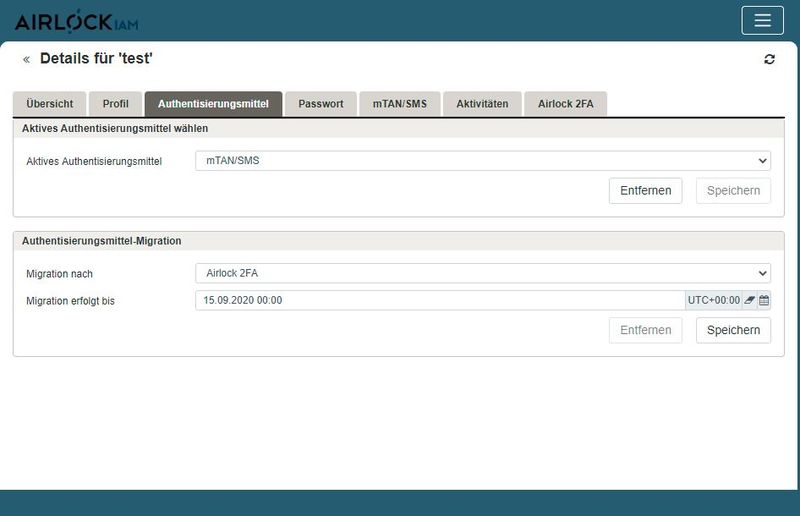This screenshot has height=516, width=800.
Task: Open the Migration nach dropdown
Action: click(x=483, y=273)
